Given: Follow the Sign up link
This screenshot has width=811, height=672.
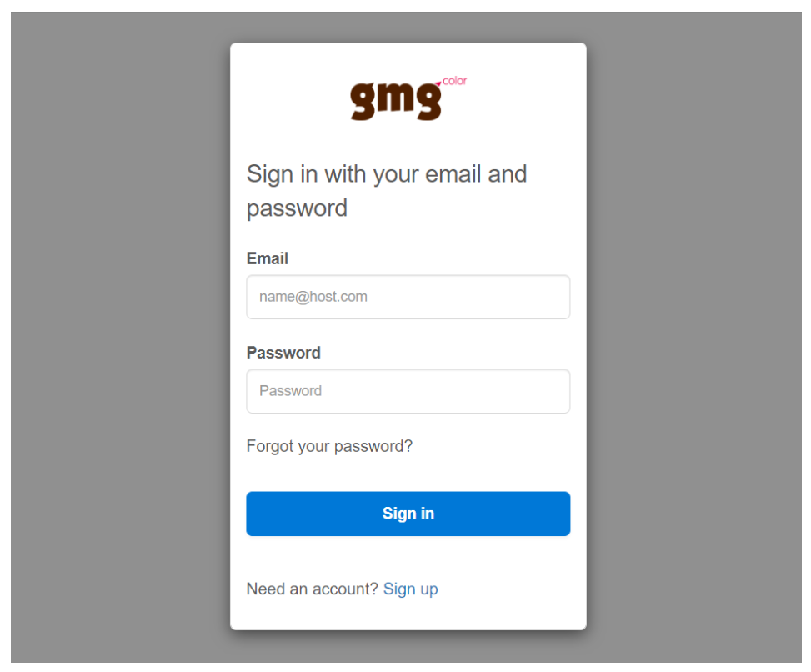Looking at the screenshot, I should pos(411,589).
